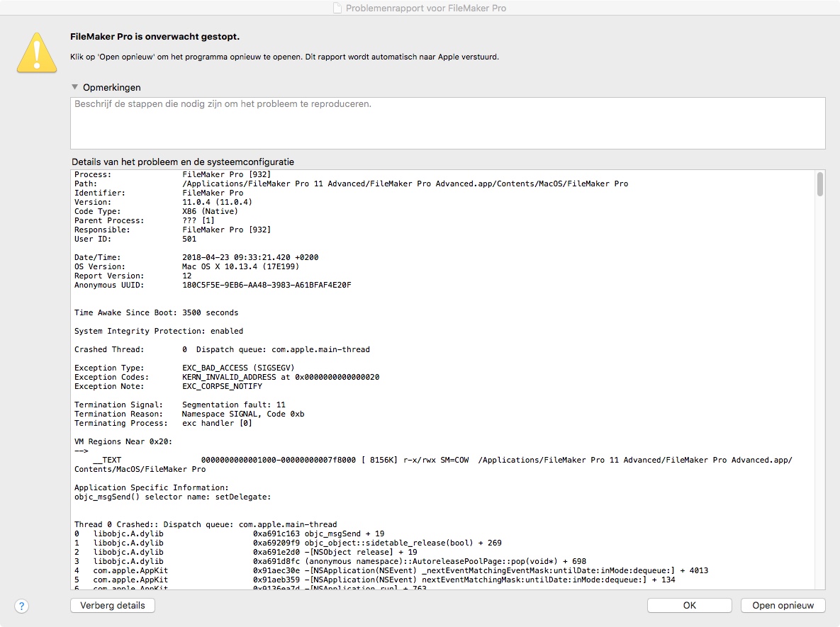Click the details pane vertical scrollbar thumb

pos(819,184)
